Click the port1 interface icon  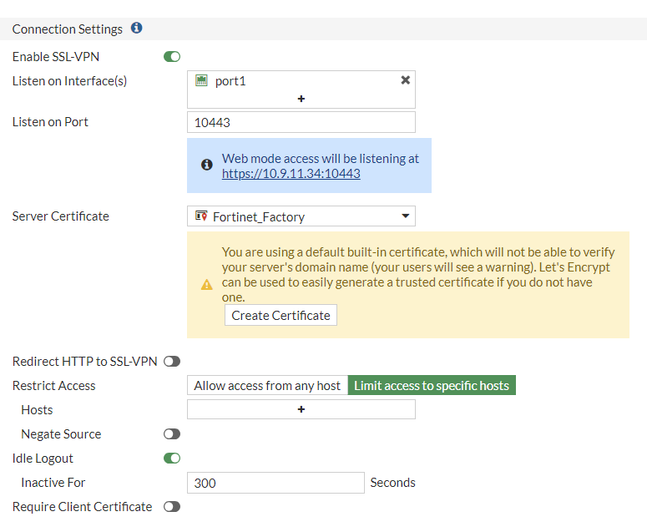click(201, 80)
